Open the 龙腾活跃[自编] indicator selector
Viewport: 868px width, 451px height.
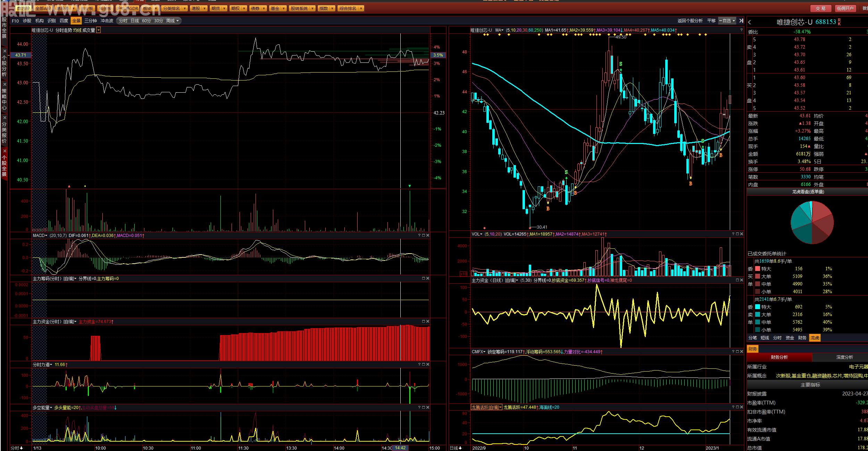pos(486,407)
